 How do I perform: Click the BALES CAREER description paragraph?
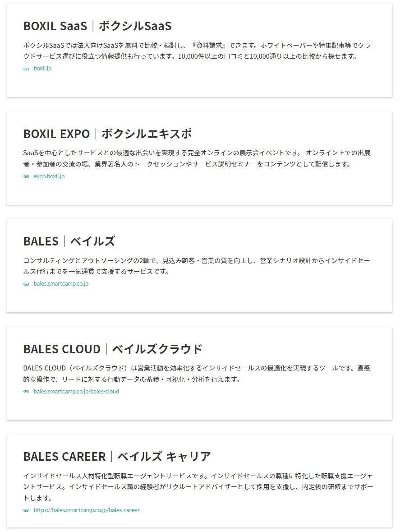pyautogui.click(x=198, y=487)
